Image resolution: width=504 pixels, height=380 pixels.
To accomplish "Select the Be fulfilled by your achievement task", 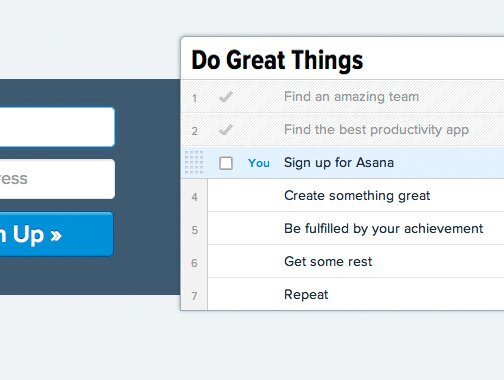I will click(x=383, y=229).
